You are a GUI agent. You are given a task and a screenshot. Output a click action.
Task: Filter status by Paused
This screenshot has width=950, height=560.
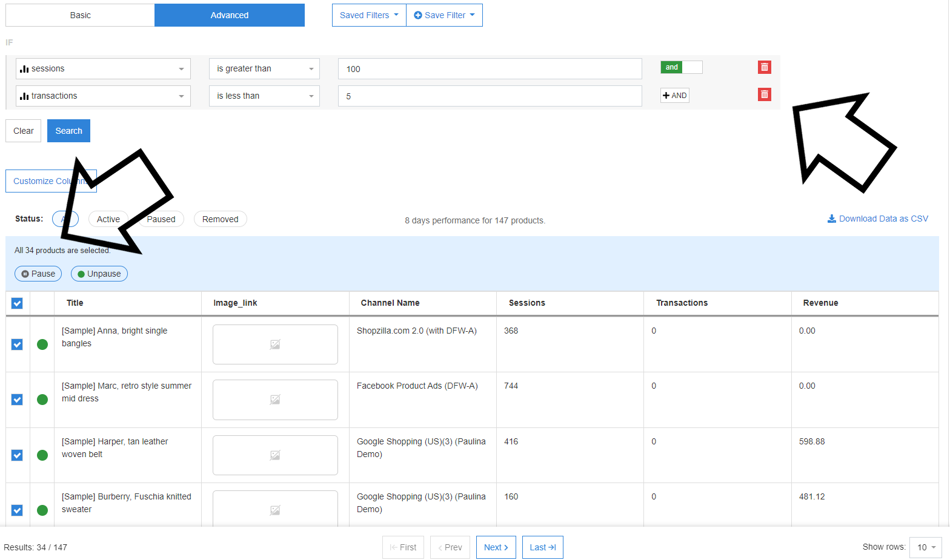[x=161, y=219]
